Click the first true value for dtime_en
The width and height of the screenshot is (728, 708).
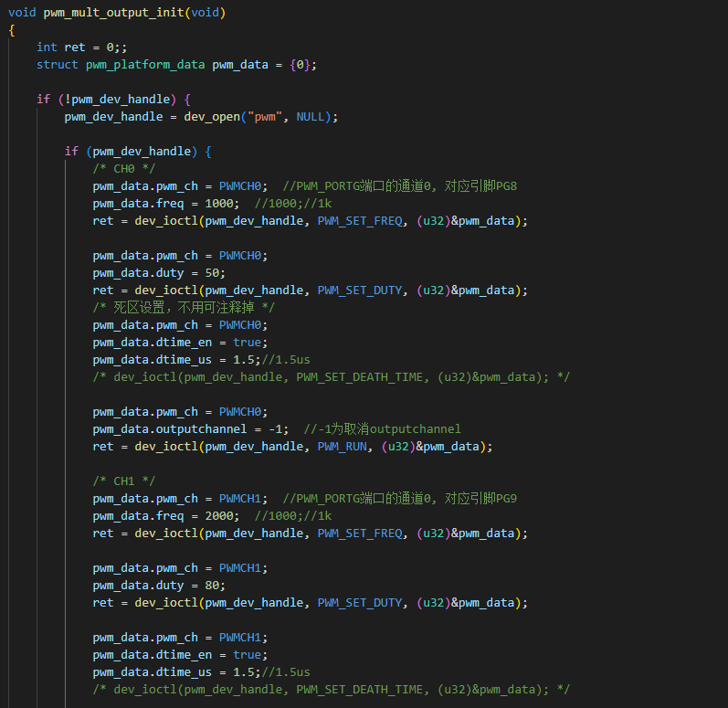point(247,343)
